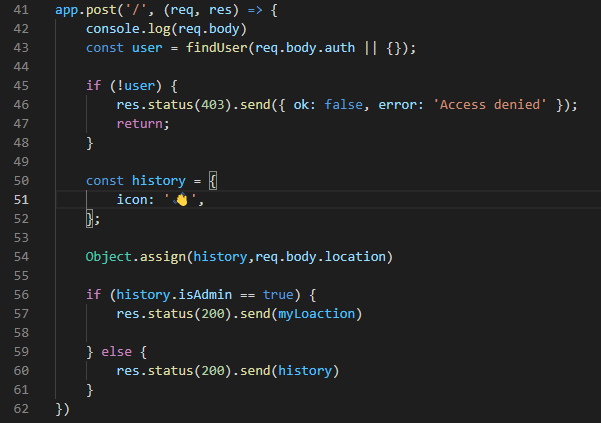Click the 'myLoaction' identifier
601x423 pixels.
click(317, 315)
